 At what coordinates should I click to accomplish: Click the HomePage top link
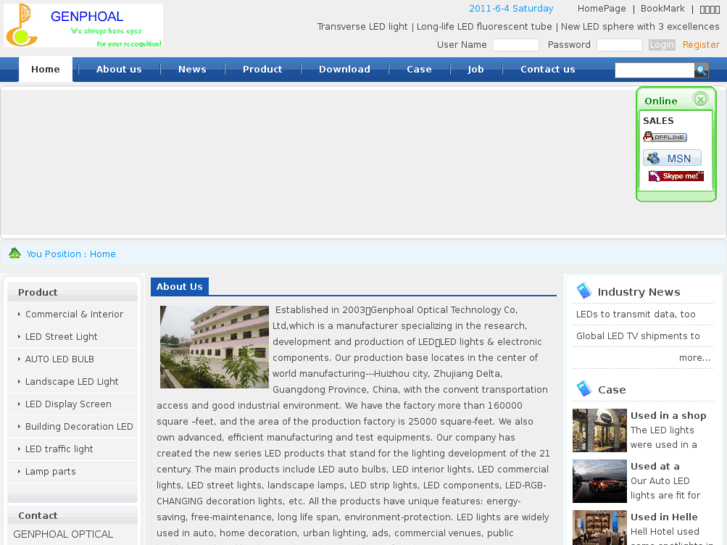pos(601,9)
